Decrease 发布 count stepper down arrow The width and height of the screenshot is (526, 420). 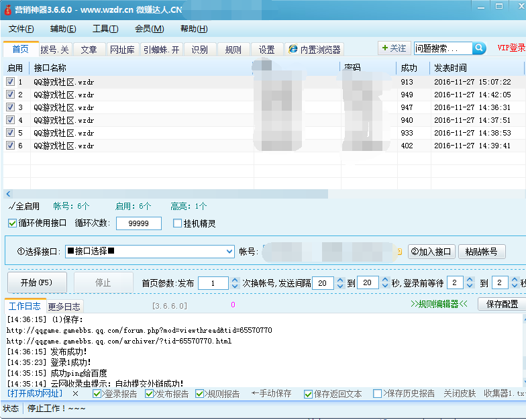click(x=235, y=286)
